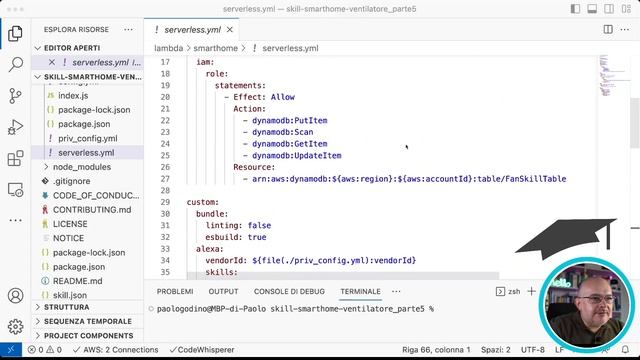Image resolution: width=640 pixels, height=360 pixels.
Task: Open the Source Control view
Action: click(15, 96)
